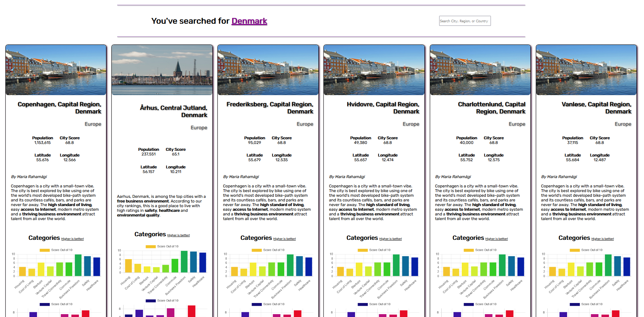Viewport: 644px width, 317px height.
Task: Click Frederiksberg population value 95,029
Action: click(x=254, y=143)
